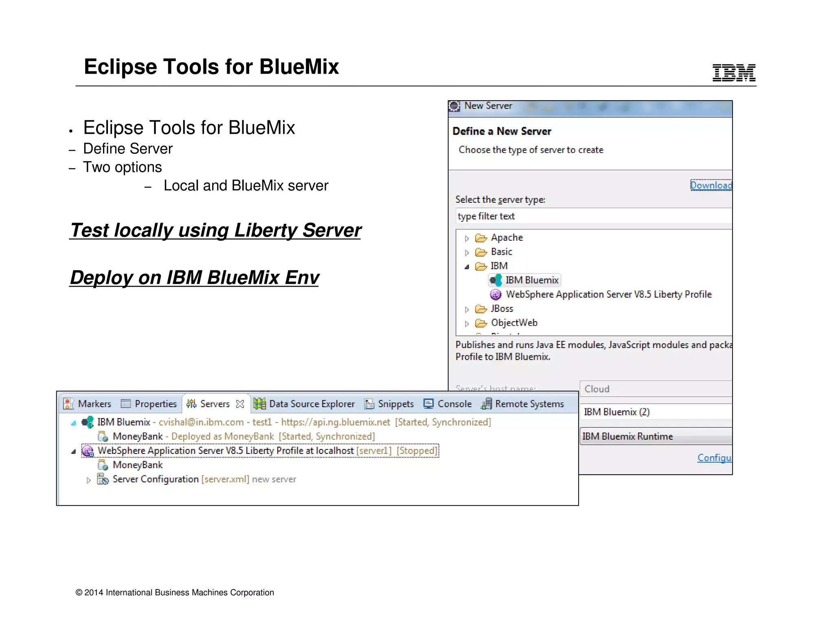Click the New Server dialog title icon
The width and height of the screenshot is (834, 644).
(x=454, y=106)
